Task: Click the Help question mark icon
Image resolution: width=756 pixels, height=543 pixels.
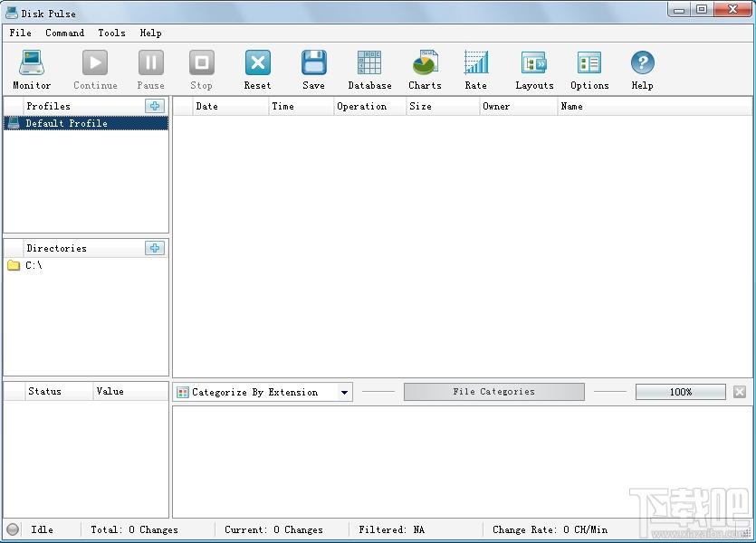Action: tap(642, 62)
